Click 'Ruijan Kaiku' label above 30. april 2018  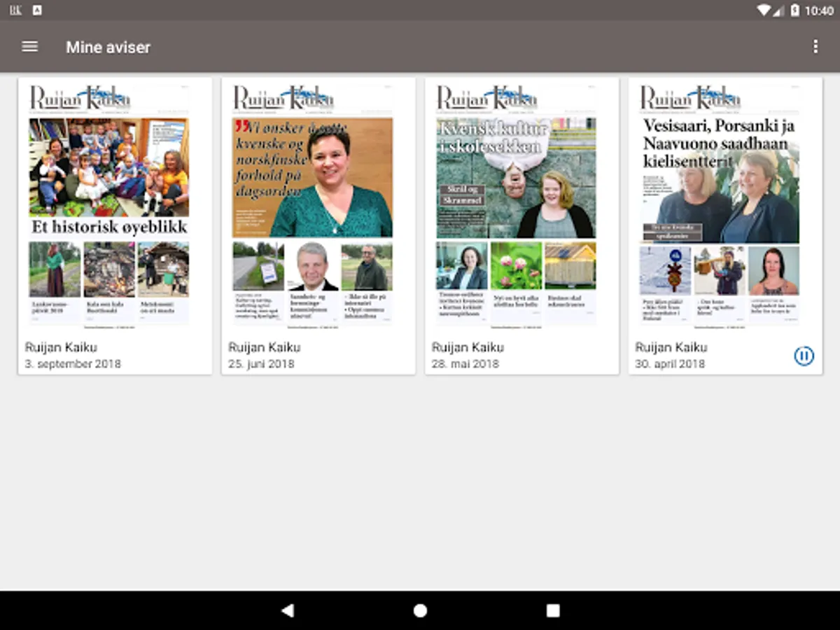(x=671, y=347)
